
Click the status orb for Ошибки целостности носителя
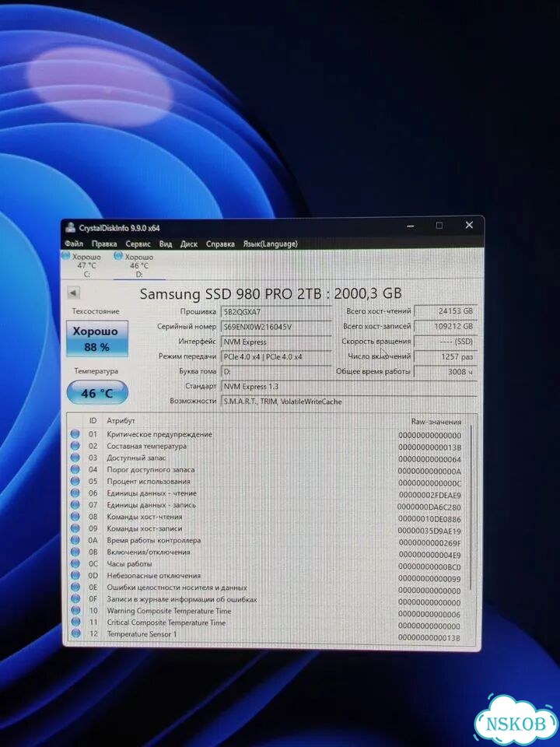[75, 587]
